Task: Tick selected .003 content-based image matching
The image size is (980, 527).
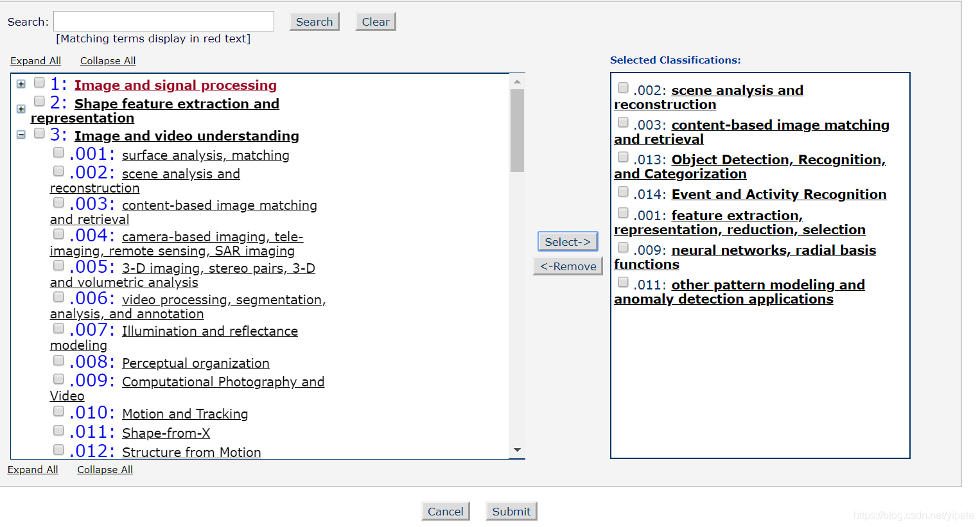Action: click(623, 122)
